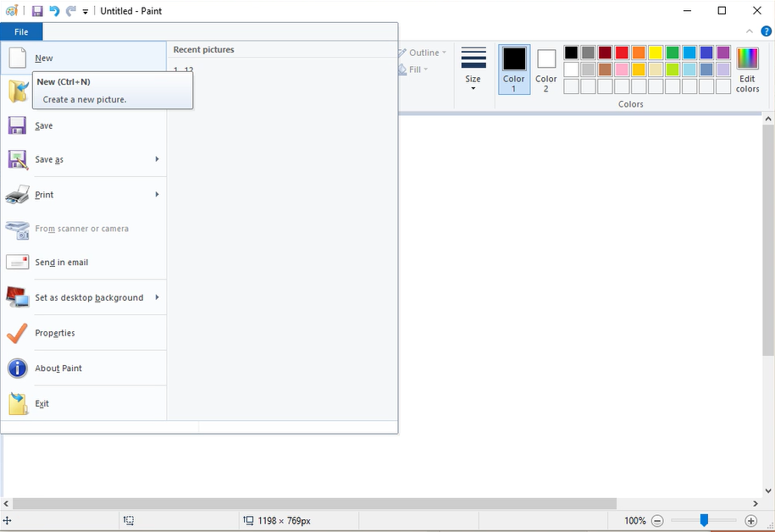The image size is (775, 532).
Task: Click the Send in email envelope icon
Action: 17,262
